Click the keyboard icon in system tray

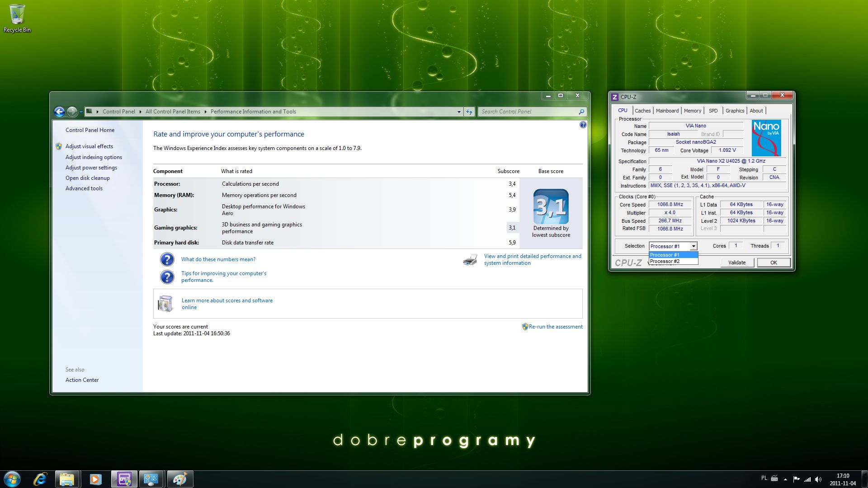pos(774,478)
